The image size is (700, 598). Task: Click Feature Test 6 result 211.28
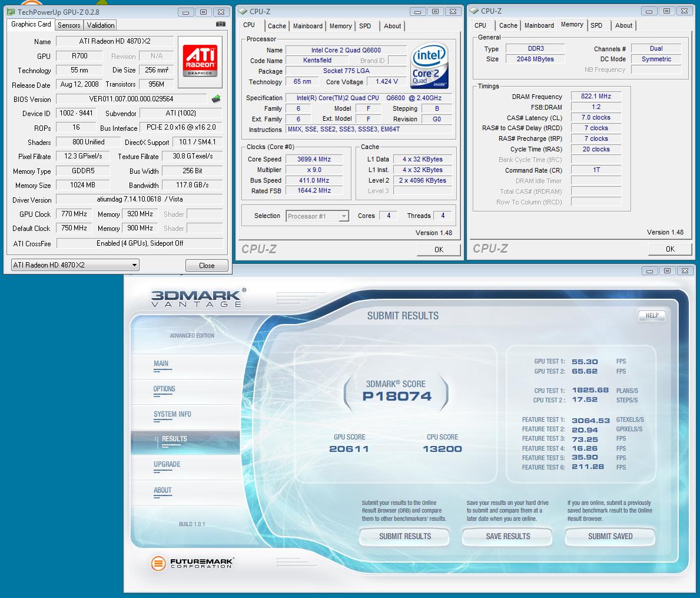(588, 467)
